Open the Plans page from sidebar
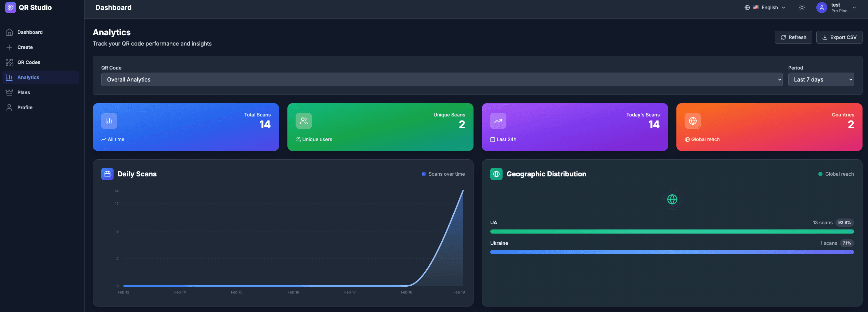The image size is (868, 312). click(24, 92)
